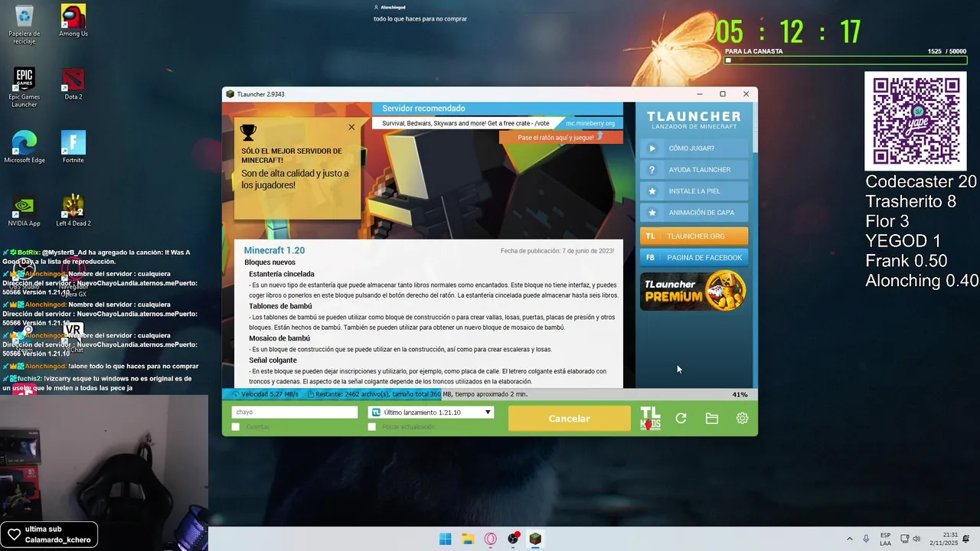Open the version dropdown Último lanzamiento 1.21.10
Screen dimensions: 980x551
coord(431,412)
